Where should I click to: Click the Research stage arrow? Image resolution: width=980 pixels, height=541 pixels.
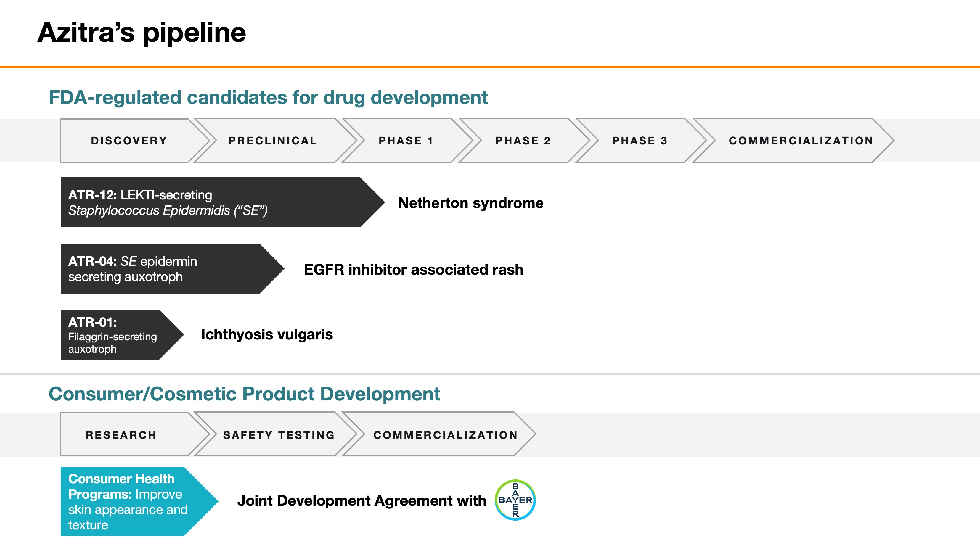121,435
